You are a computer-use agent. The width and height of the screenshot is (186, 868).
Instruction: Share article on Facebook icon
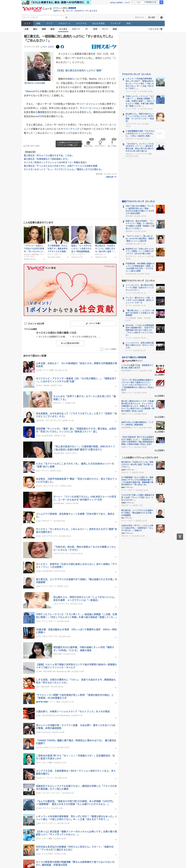click(x=62, y=47)
